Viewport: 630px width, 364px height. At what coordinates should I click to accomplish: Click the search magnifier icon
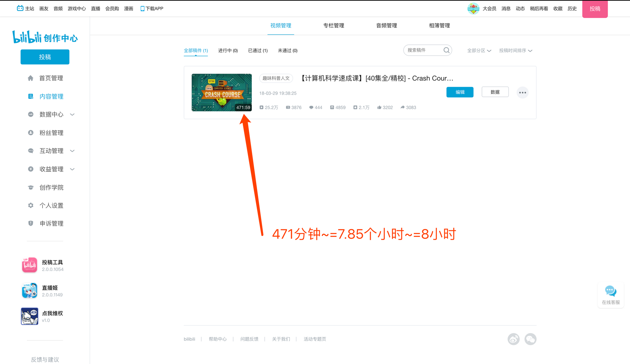coord(446,50)
